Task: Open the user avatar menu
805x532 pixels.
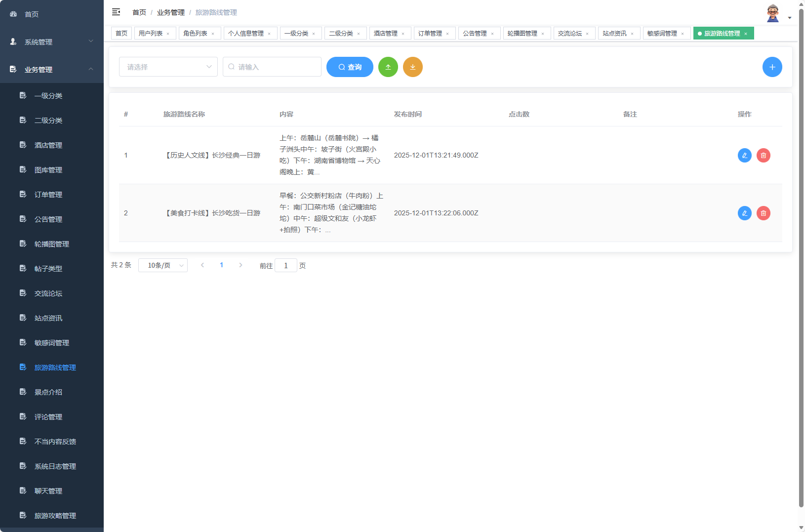Action: 772,12
